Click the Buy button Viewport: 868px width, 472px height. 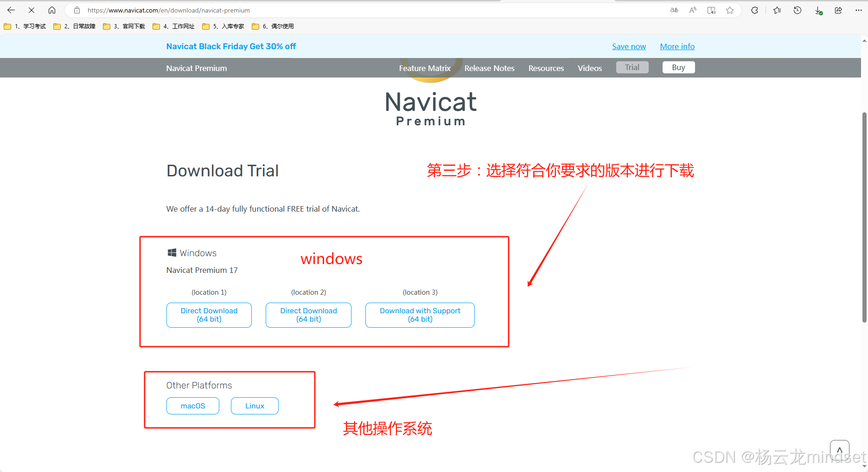(678, 67)
